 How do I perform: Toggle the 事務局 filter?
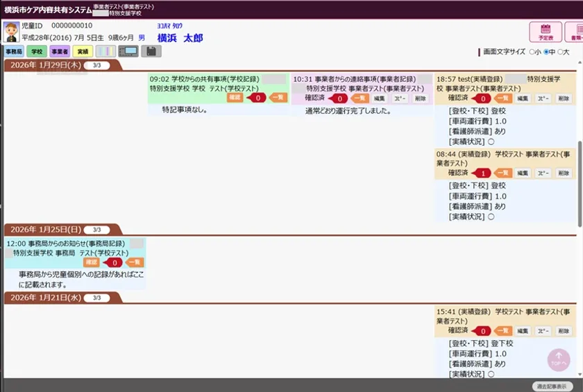tap(14, 51)
